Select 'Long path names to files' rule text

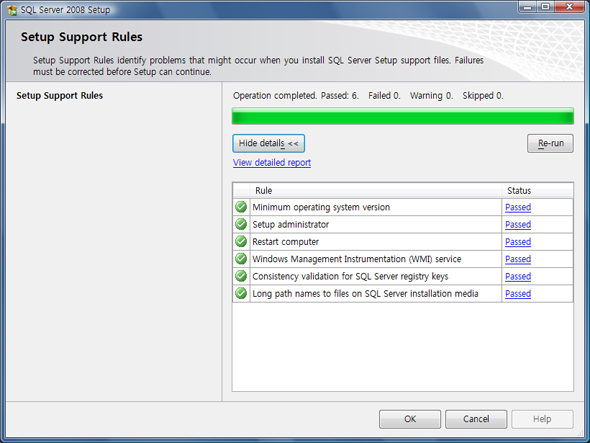[x=365, y=294]
